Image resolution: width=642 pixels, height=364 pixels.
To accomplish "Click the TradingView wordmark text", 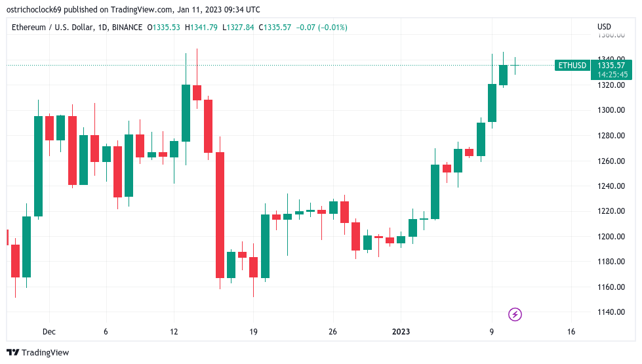I will pyautogui.click(x=45, y=353).
